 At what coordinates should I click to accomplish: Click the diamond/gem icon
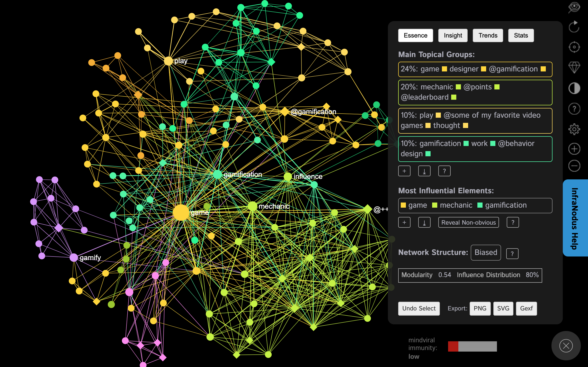(574, 68)
